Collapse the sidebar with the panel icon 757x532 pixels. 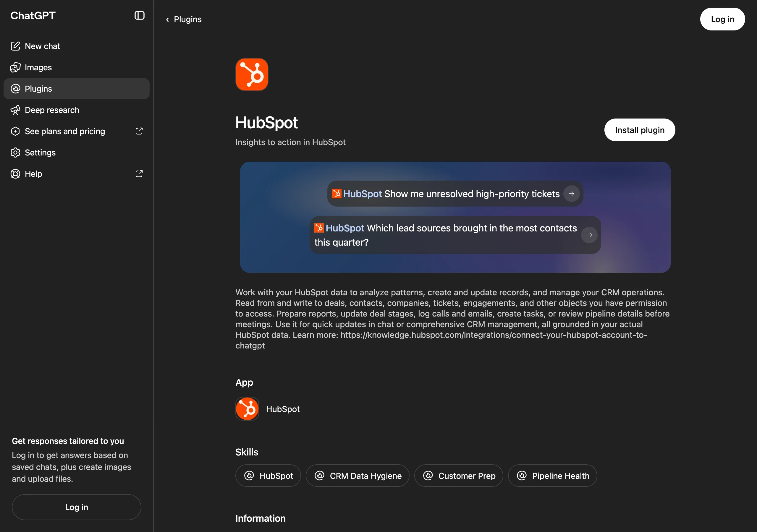click(x=140, y=15)
